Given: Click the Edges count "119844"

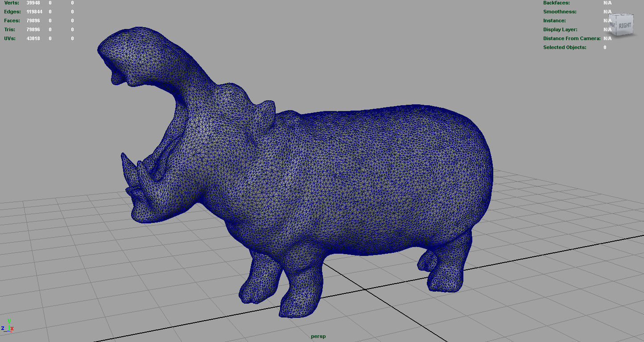Looking at the screenshot, I should point(34,12).
